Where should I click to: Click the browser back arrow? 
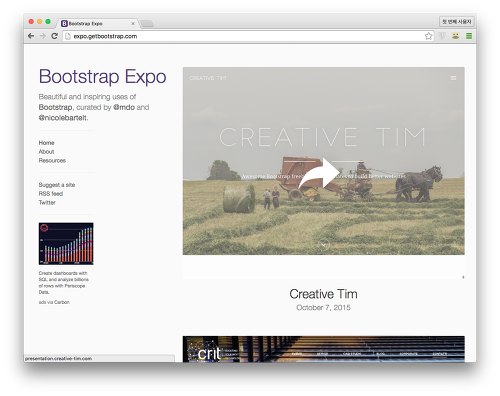point(31,36)
